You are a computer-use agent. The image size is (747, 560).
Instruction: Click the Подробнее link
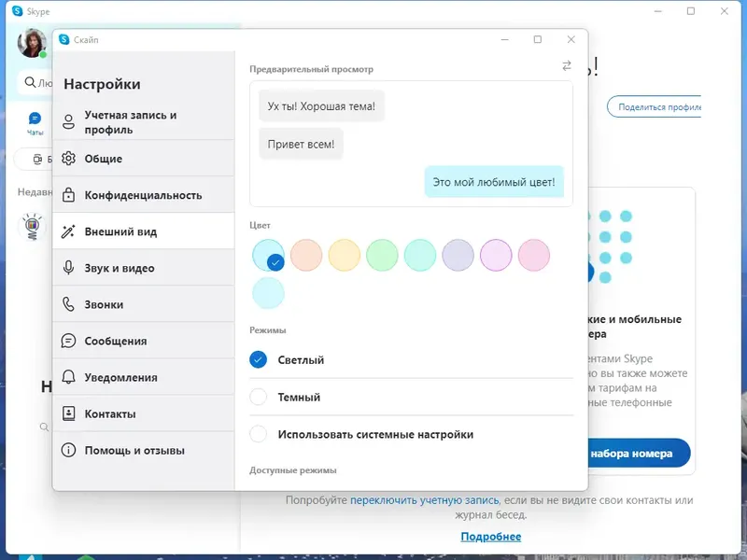[489, 537]
